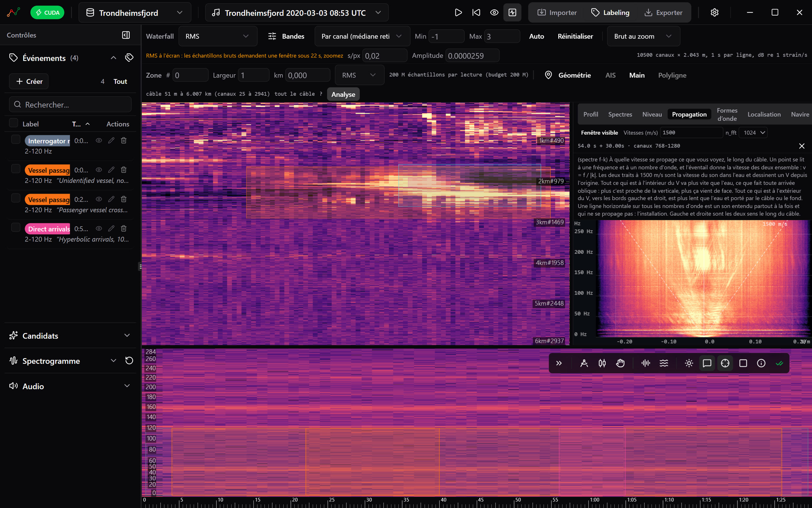Click the Bandes filter button
The image size is (812, 508).
point(286,36)
